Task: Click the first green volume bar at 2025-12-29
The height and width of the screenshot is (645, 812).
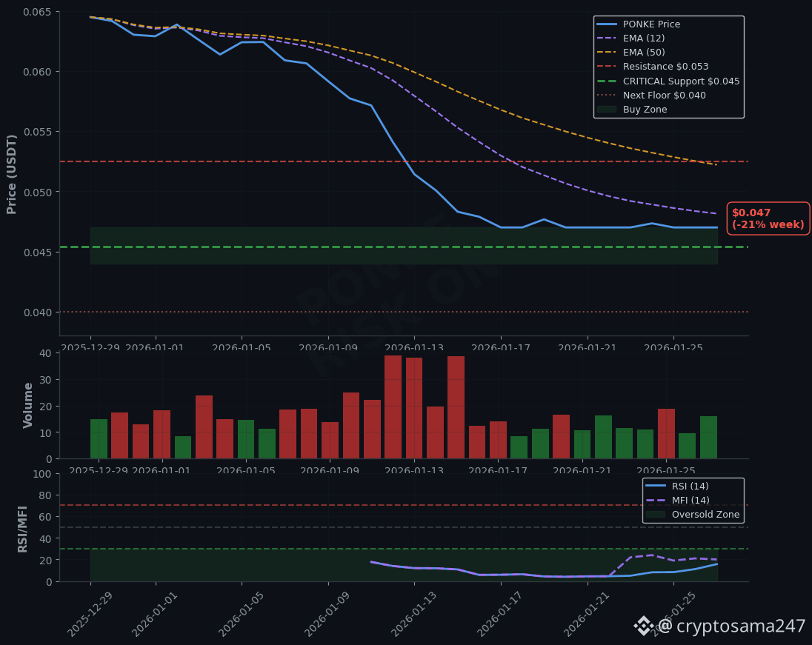Action: click(99, 439)
